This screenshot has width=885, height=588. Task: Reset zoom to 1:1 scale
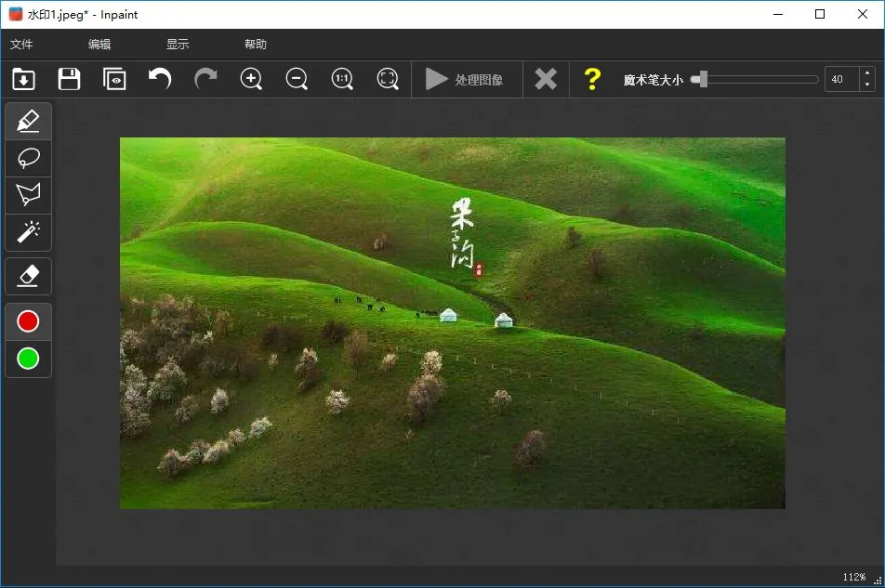[x=342, y=79]
